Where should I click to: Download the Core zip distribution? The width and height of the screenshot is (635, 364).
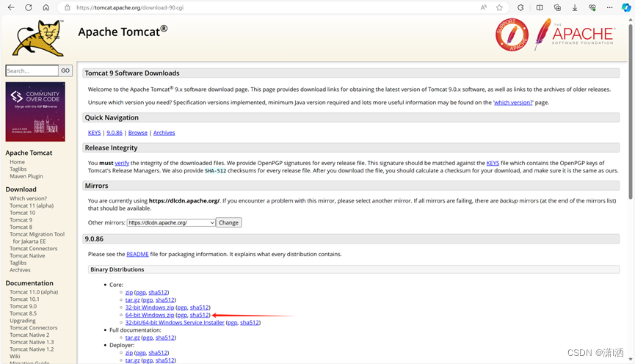[x=128, y=292]
